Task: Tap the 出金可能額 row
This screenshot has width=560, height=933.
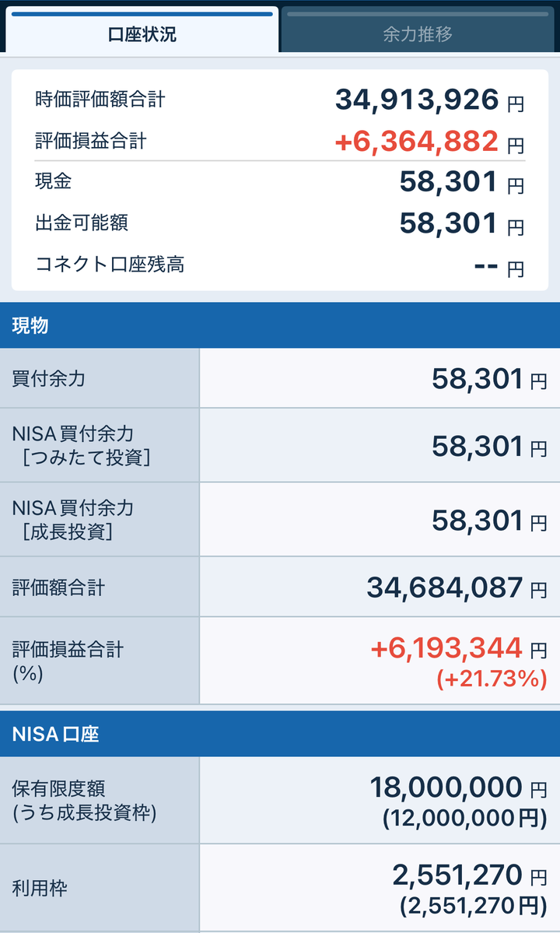Action: click(x=279, y=223)
